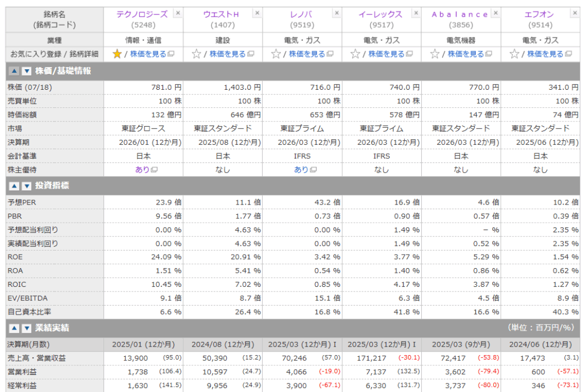Open the レノバ stock name link

[x=301, y=14]
